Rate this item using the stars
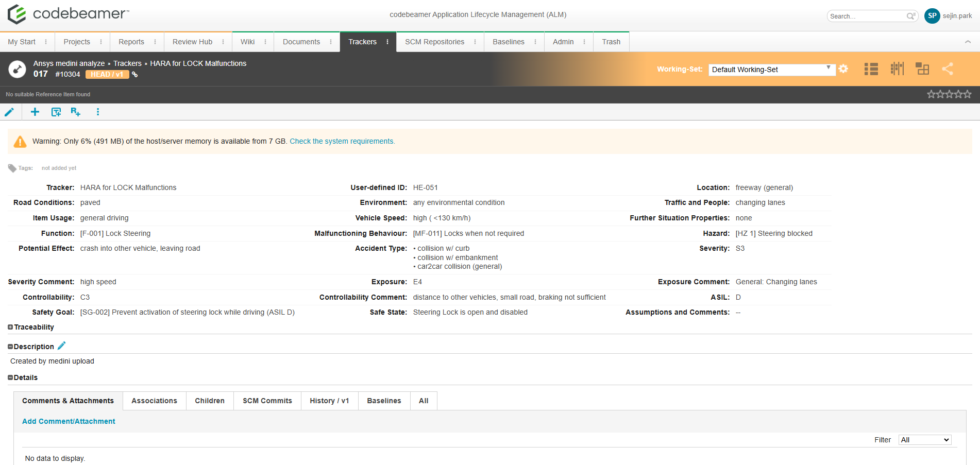980x465 pixels. [x=949, y=94]
